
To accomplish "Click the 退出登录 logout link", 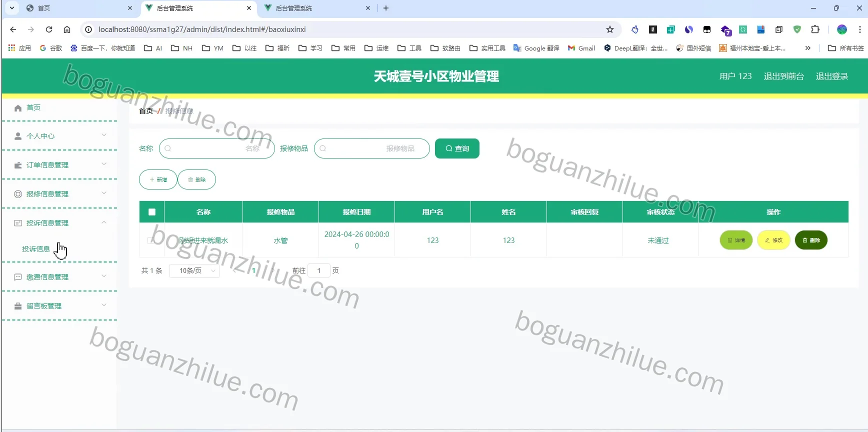I will click(832, 76).
